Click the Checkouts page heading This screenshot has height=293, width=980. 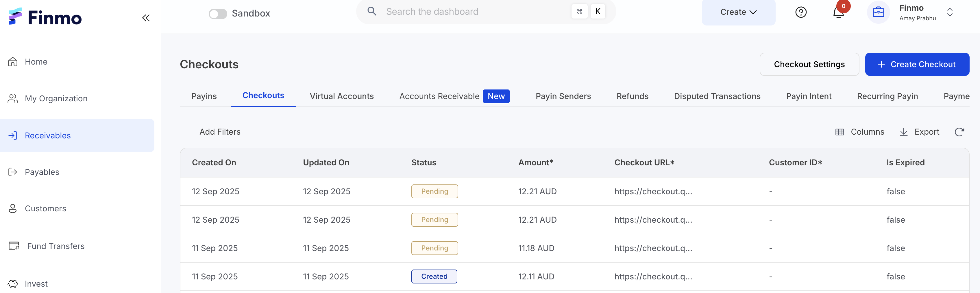point(209,64)
